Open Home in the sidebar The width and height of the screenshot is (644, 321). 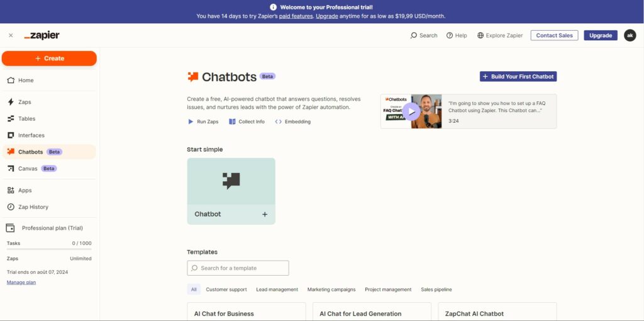[49, 80]
